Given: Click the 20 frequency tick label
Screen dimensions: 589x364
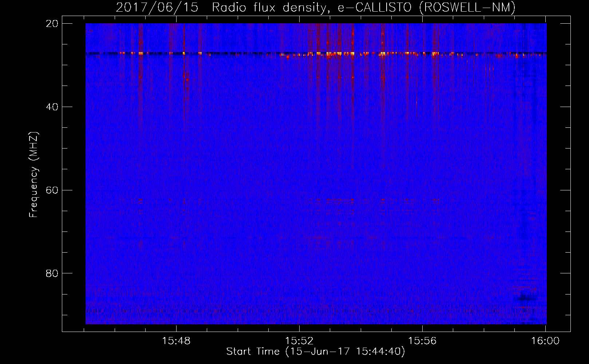Looking at the screenshot, I should 52,24.
